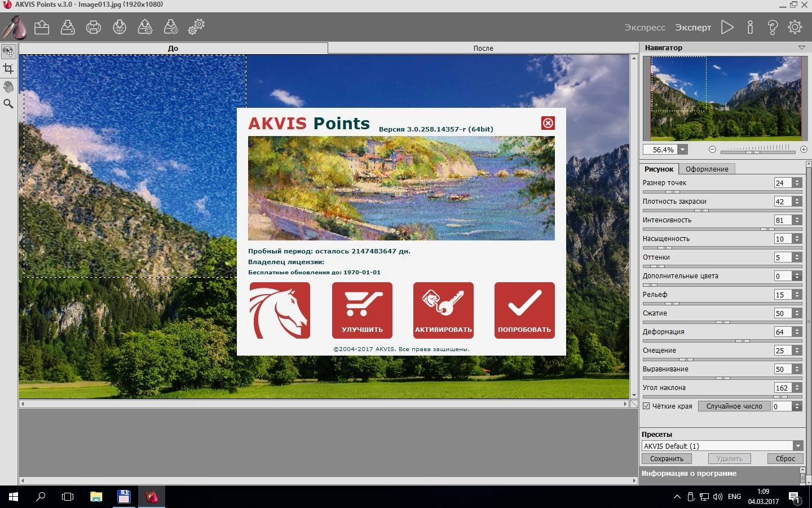Zoom out with navigator minus icon
The width and height of the screenshot is (812, 508).
[712, 150]
